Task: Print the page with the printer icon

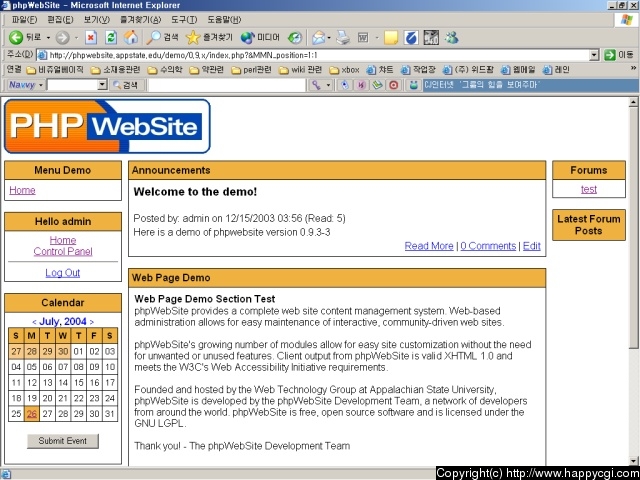Action: pyautogui.click(x=343, y=38)
